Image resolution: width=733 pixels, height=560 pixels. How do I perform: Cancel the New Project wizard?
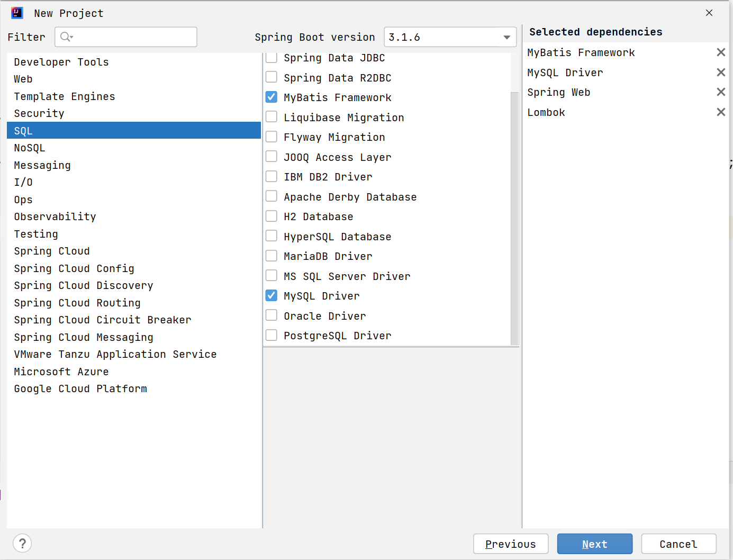click(678, 544)
